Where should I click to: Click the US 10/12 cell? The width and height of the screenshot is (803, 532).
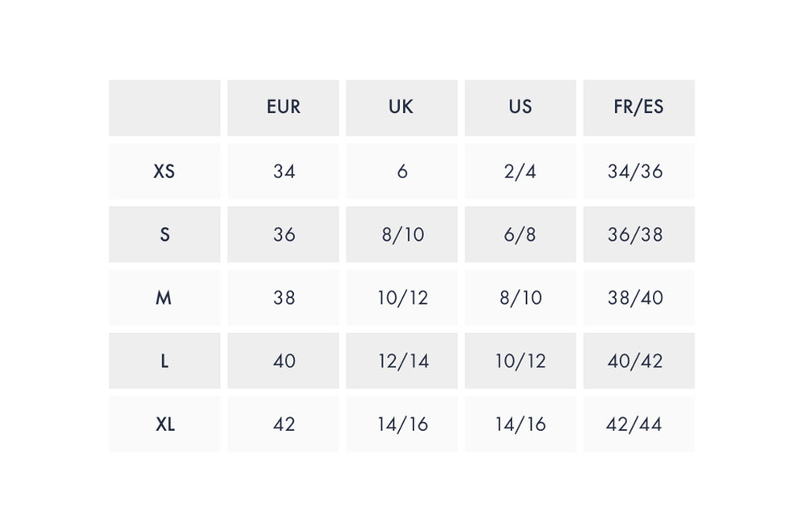point(520,361)
